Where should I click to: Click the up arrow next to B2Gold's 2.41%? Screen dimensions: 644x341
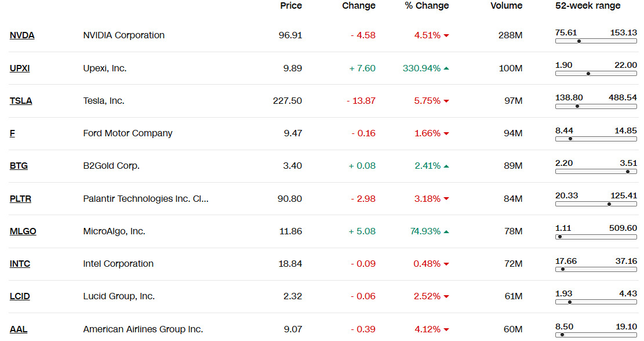(x=446, y=166)
